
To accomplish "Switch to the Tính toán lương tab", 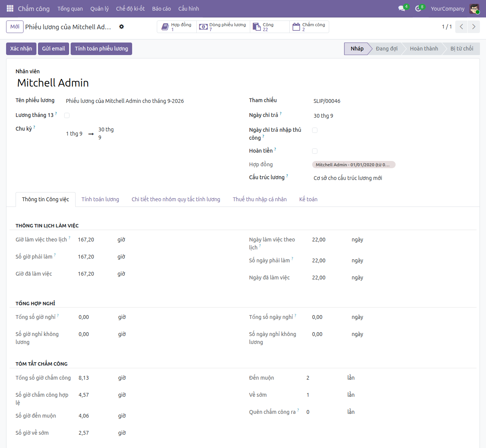I will click(x=100, y=199).
